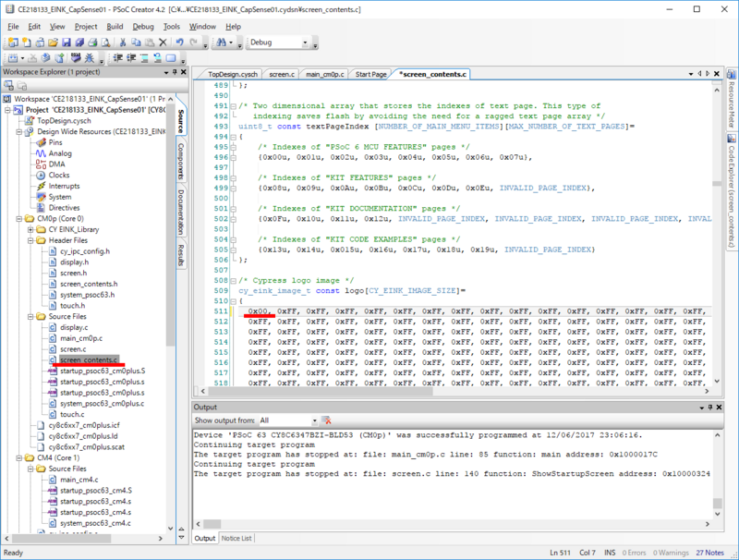Open the File menu
Image resolution: width=739 pixels, height=560 pixels.
pos(13,27)
